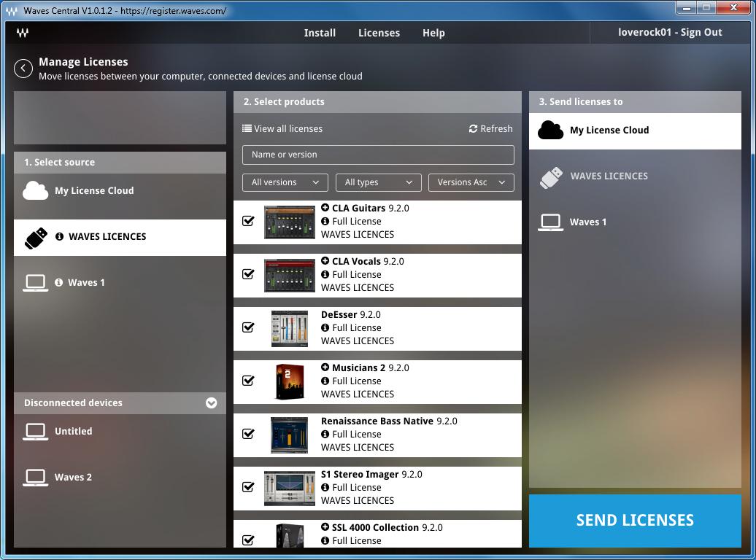Image resolution: width=756 pixels, height=560 pixels.
Task: Open the Licenses menu
Action: 379,33
